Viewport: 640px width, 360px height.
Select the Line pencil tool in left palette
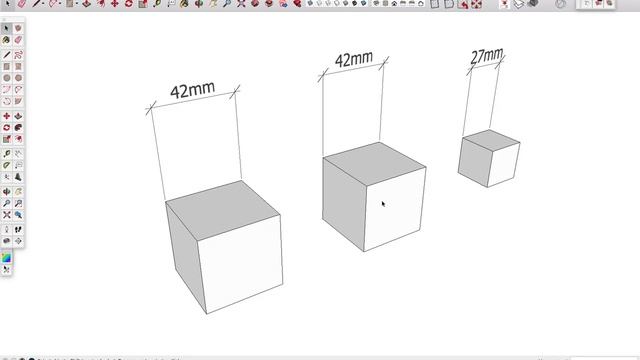pos(6,55)
